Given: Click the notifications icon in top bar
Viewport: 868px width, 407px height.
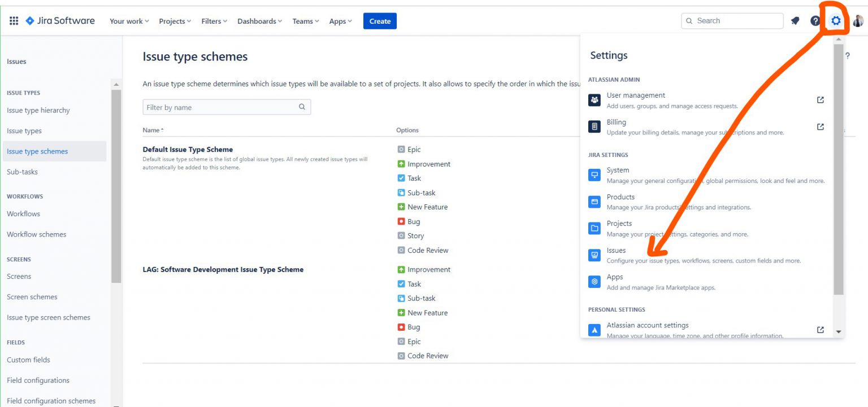Looking at the screenshot, I should [x=795, y=21].
